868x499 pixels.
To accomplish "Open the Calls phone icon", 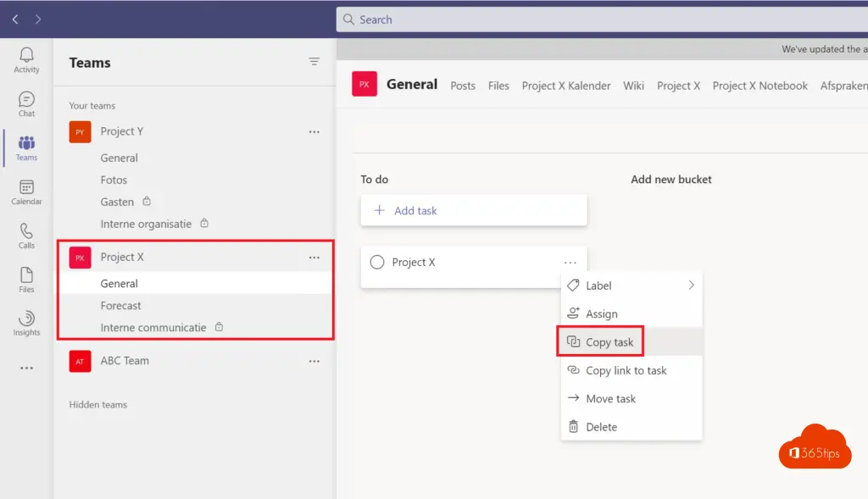I will pos(26,236).
